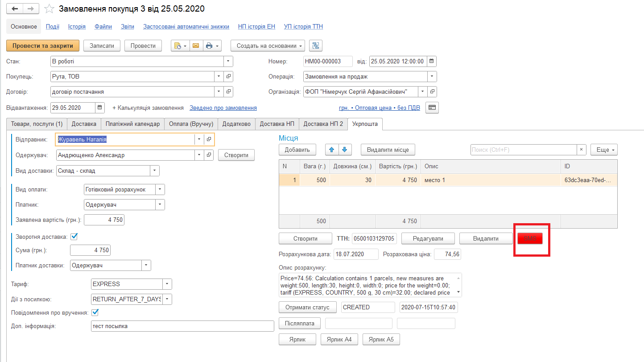Click the red SMS button
Screen dimensions: 644x362
530,238
